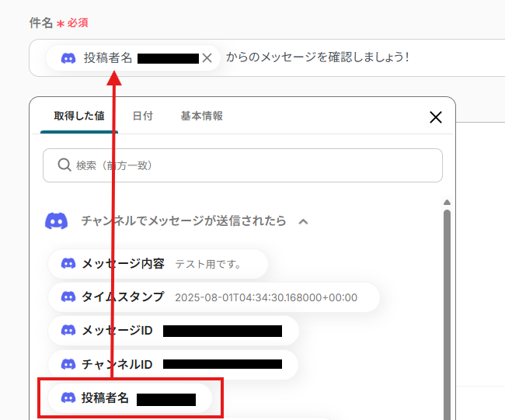Click the 件名 field label
This screenshot has width=505, height=420.
(x=41, y=23)
